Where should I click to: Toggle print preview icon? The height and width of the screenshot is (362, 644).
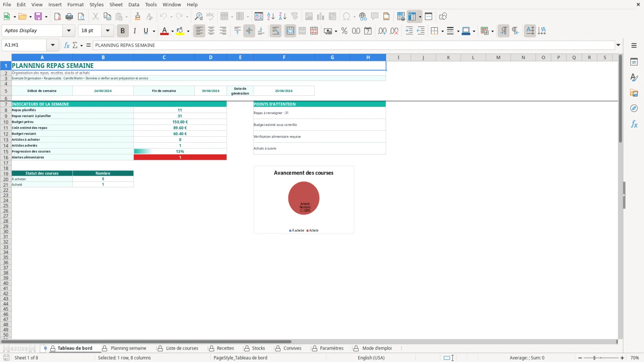coord(81,16)
